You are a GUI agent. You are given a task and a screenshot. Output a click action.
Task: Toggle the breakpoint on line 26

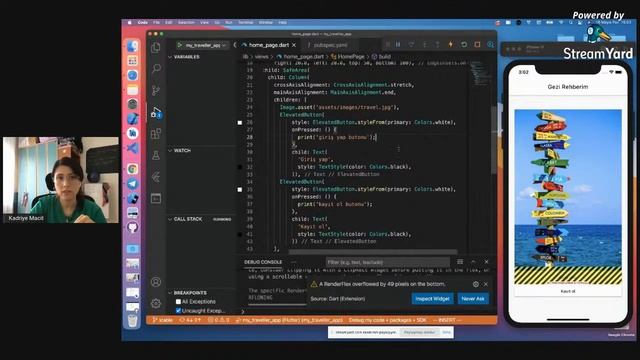click(240, 122)
